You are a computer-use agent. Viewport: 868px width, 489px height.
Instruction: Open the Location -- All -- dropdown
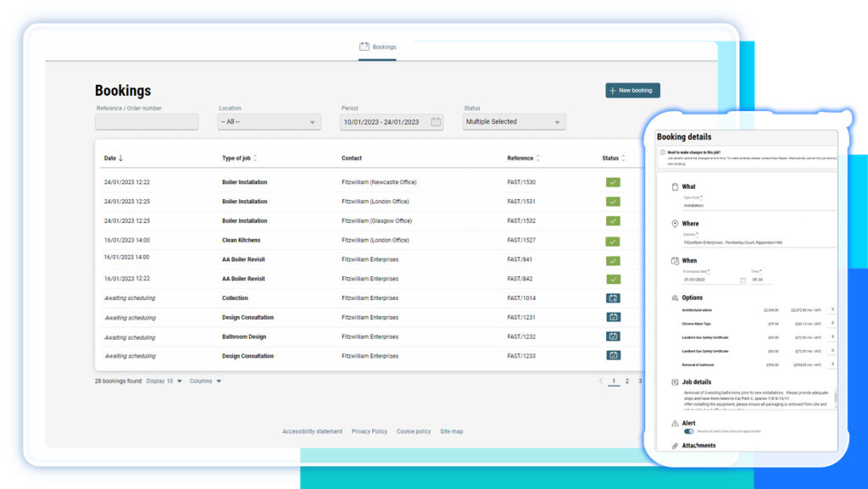pyautogui.click(x=268, y=121)
